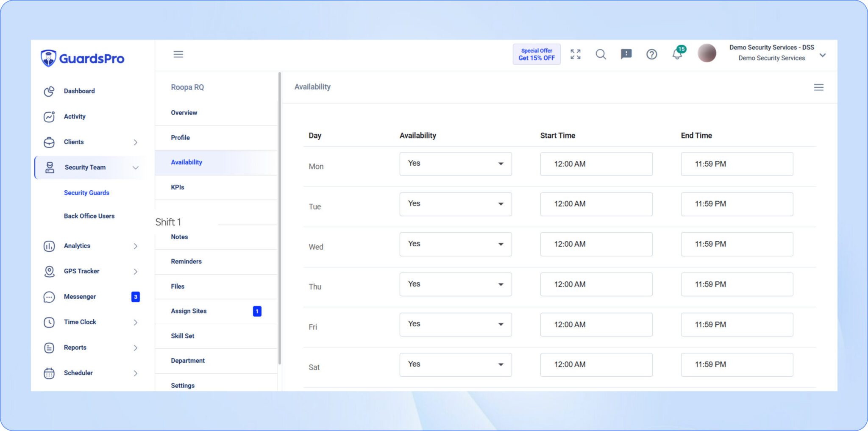The width and height of the screenshot is (868, 431).
Task: Open the Reminders tab
Action: [216, 261]
